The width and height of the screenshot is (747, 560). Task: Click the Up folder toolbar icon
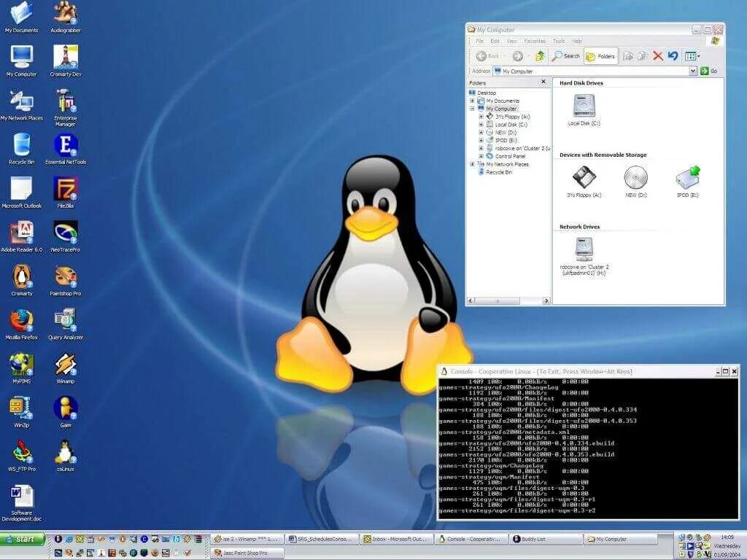pyautogui.click(x=540, y=56)
